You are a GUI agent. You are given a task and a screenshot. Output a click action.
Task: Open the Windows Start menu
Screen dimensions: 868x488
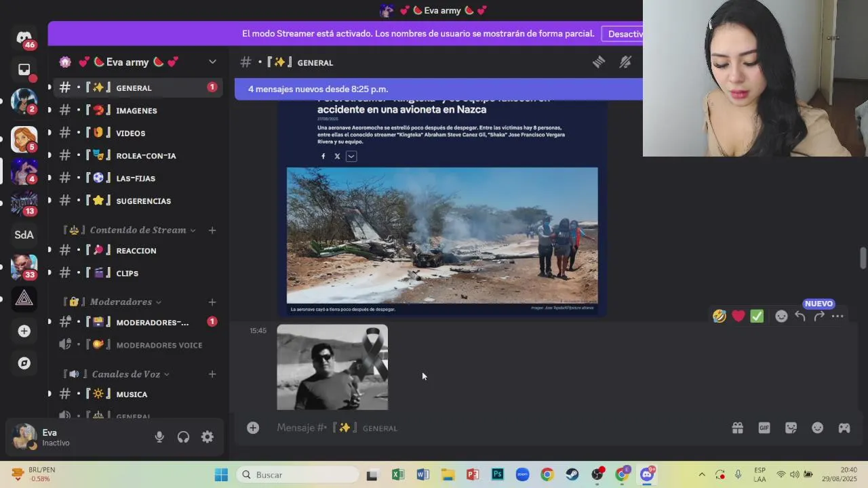(221, 474)
